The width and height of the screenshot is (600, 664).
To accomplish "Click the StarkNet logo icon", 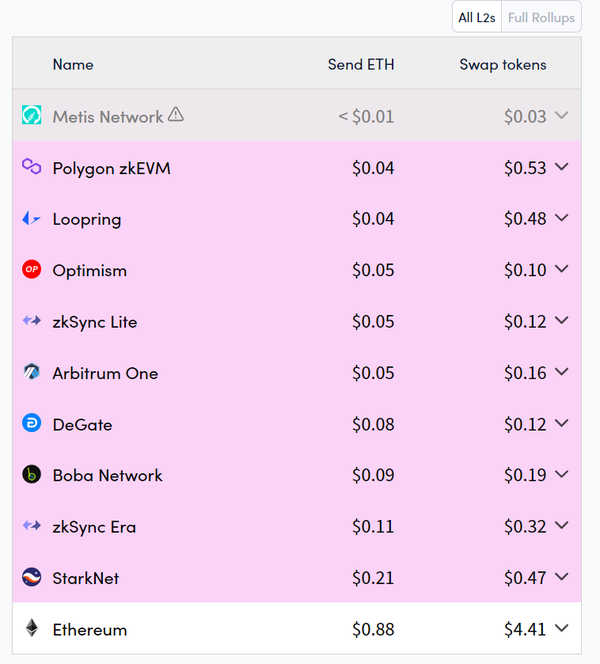I will point(31,578).
